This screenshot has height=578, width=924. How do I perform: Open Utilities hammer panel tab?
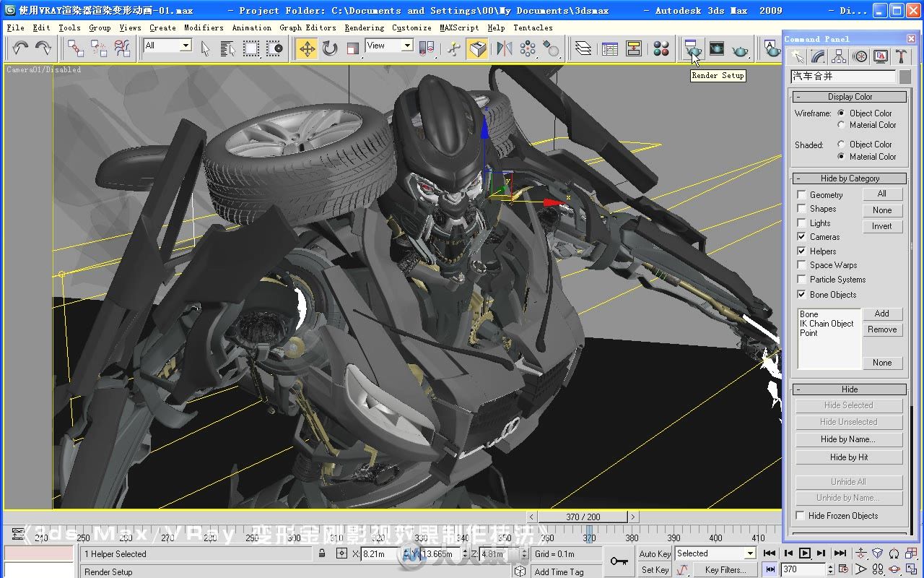(901, 56)
